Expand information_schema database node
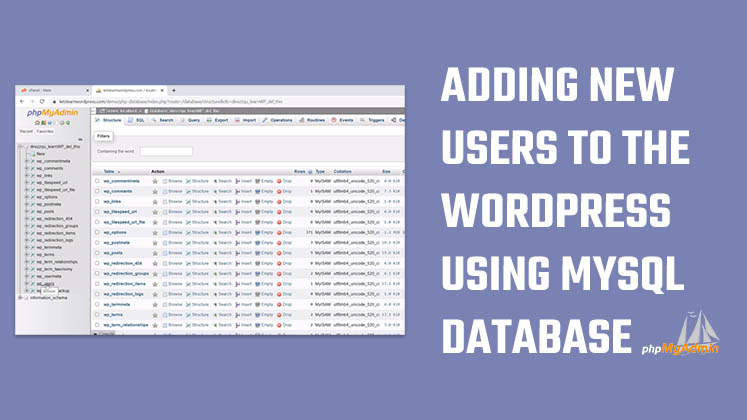The image size is (747, 420). click(20, 298)
